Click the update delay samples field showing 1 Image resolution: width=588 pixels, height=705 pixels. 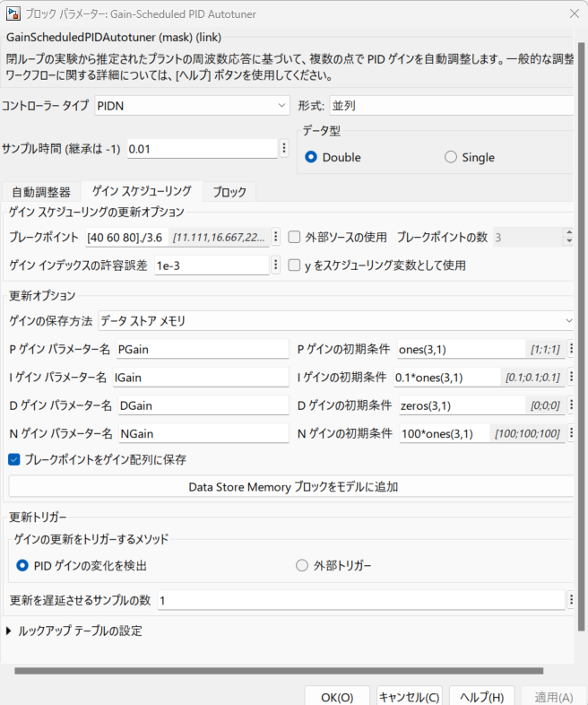(x=361, y=600)
